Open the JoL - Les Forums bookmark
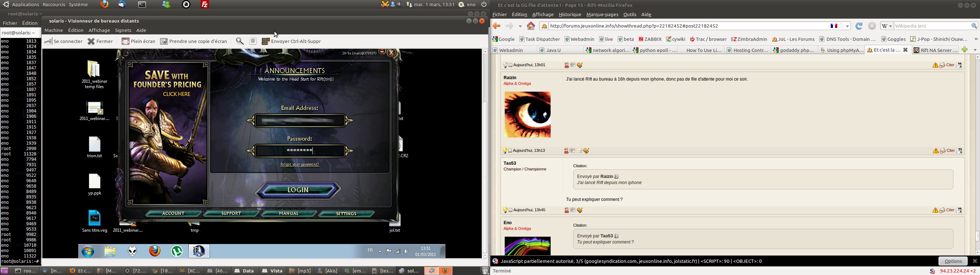 pyautogui.click(x=793, y=39)
